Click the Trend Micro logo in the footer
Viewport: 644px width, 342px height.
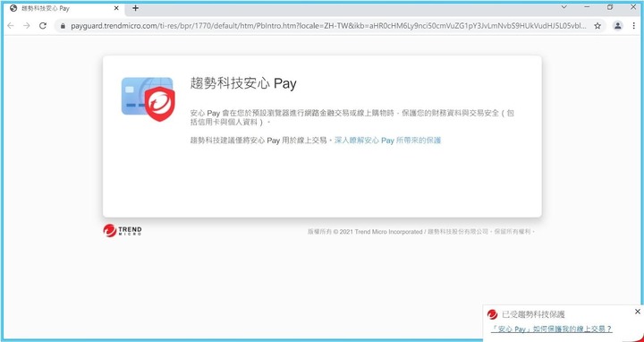123,231
